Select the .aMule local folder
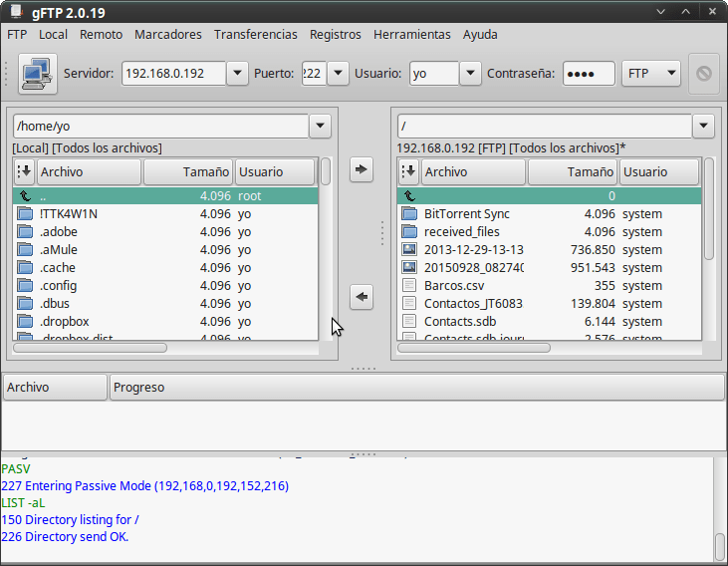Screen dimensions: 728x566 tap(59, 250)
